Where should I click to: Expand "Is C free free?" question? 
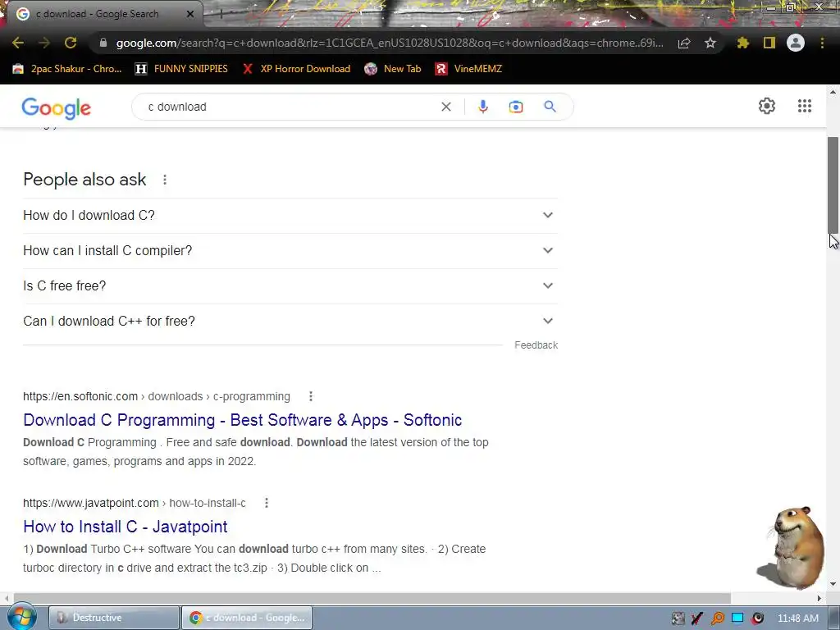290,286
